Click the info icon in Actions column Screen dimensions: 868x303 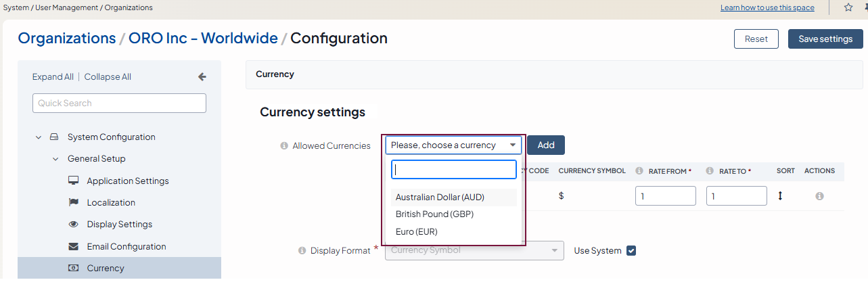coord(819,196)
